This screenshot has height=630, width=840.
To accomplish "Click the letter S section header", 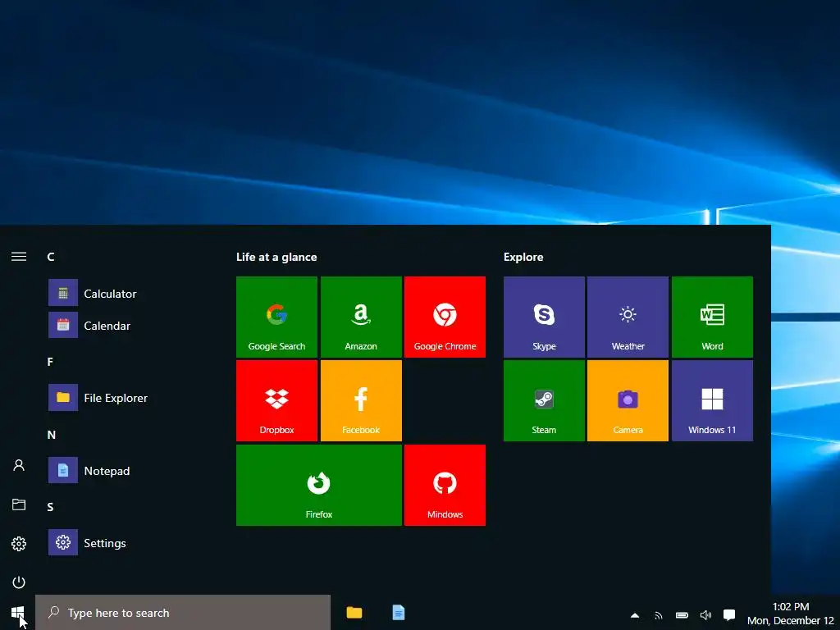I will tap(50, 507).
